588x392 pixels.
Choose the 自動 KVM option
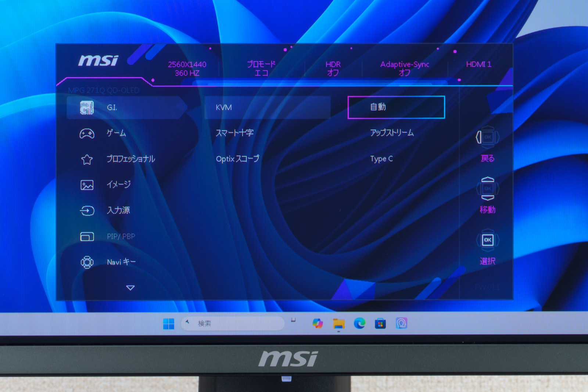click(396, 107)
